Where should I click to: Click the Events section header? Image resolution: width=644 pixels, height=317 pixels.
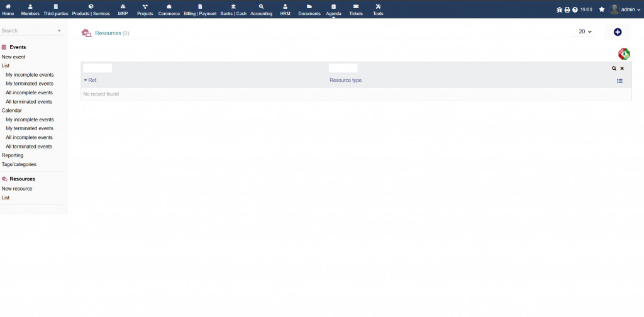coord(18,47)
